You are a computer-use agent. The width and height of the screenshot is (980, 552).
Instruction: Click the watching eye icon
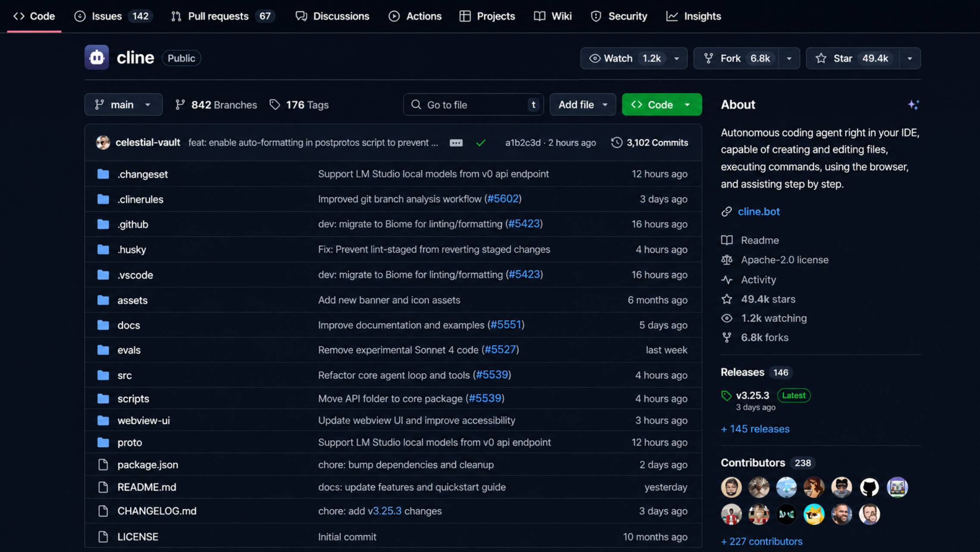click(727, 318)
